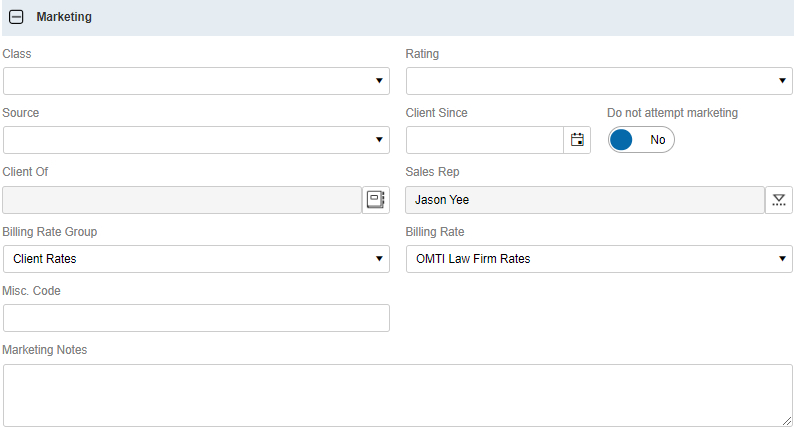This screenshot has width=796, height=428.
Task: Click the Class dropdown arrow
Action: [x=379, y=81]
